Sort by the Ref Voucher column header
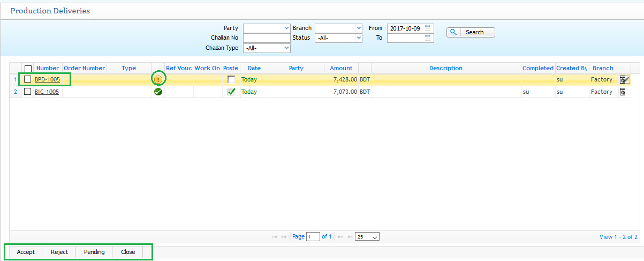 point(178,68)
